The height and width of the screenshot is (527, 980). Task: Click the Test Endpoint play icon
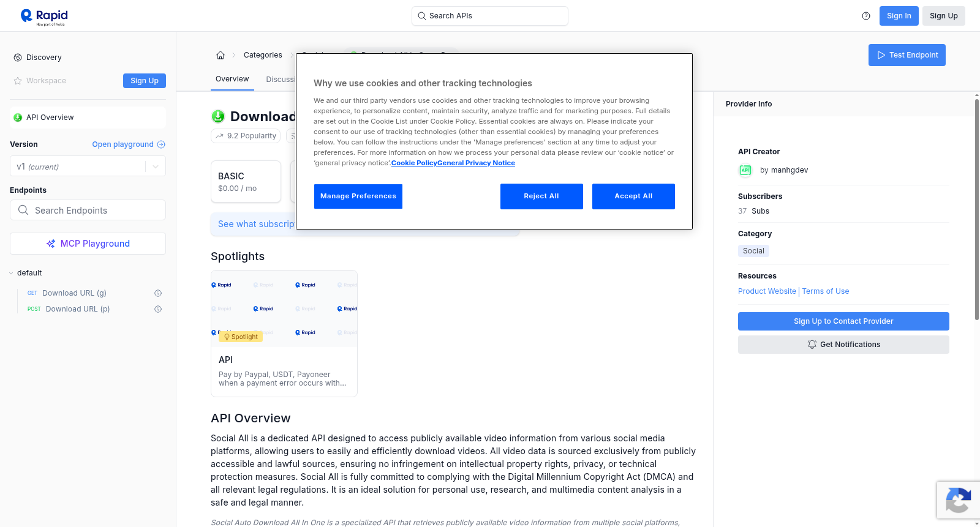click(x=881, y=55)
